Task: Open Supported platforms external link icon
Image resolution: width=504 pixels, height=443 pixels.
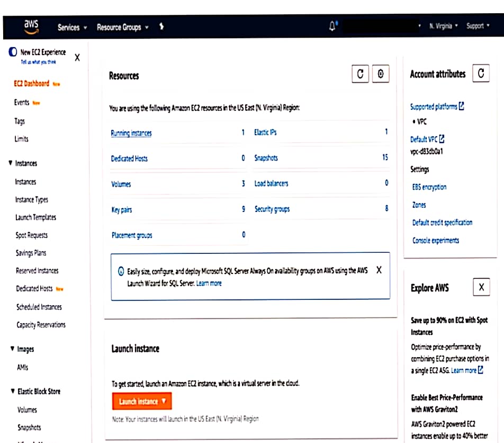Action: (x=461, y=106)
